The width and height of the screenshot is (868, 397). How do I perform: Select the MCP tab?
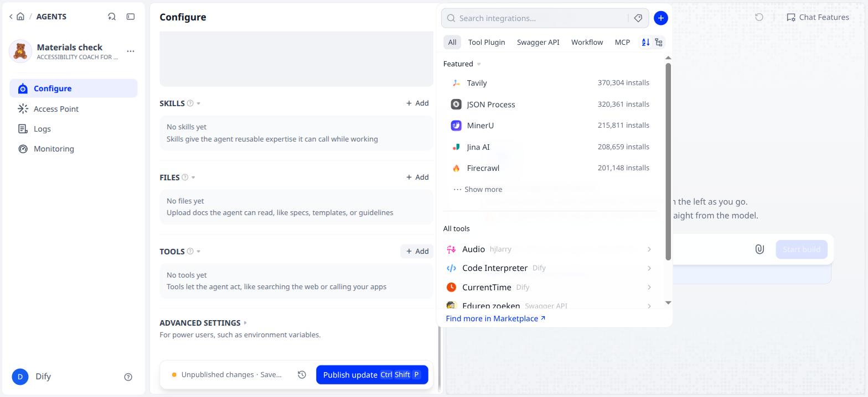coord(622,42)
